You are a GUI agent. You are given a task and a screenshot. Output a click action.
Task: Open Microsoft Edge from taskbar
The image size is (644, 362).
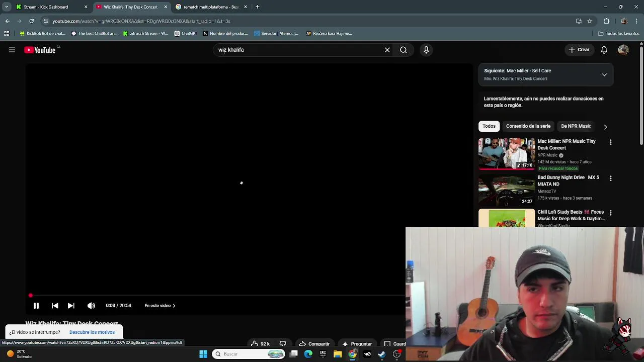(308, 354)
